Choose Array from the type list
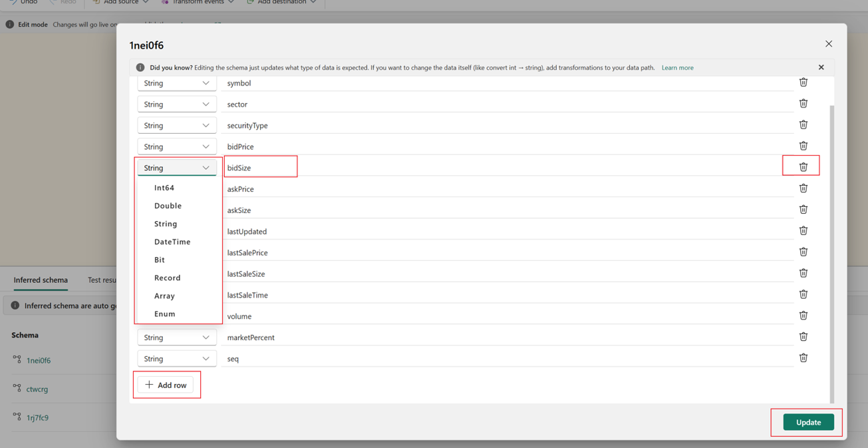The height and width of the screenshot is (448, 868). [178, 296]
